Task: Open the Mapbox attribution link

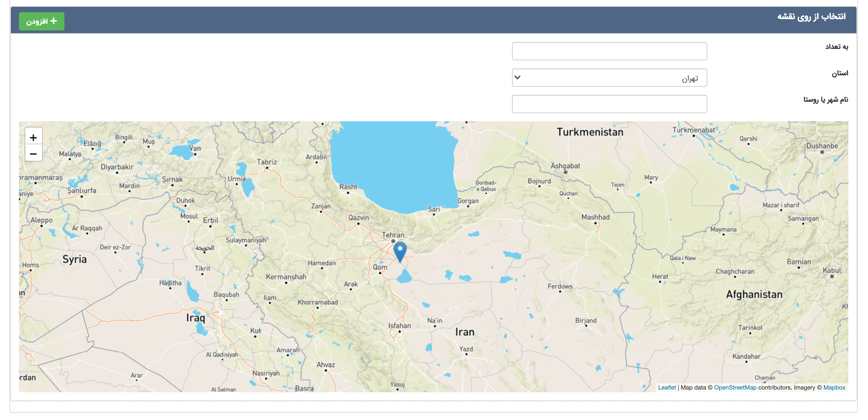Action: pos(834,387)
